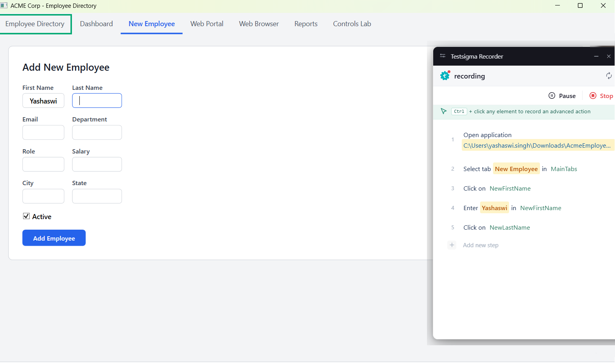Open the Testsigma Recorder settings icon

443,56
